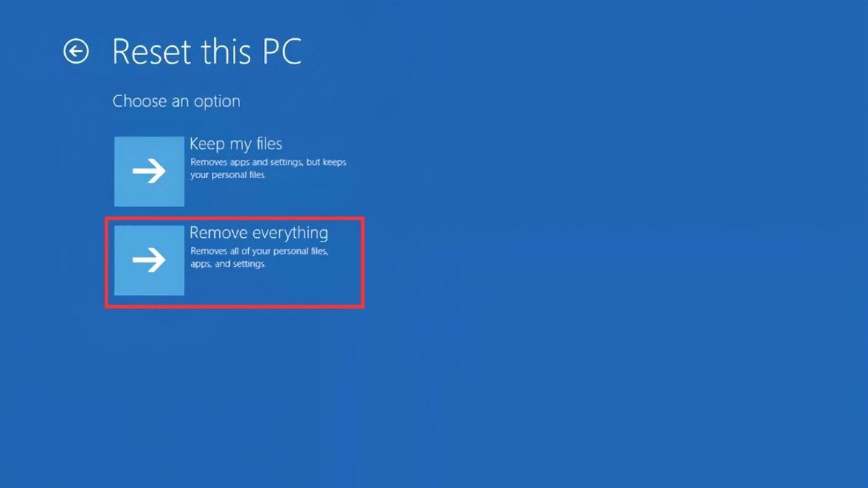Go back using the circled left arrow
The image size is (868, 488).
pos(76,51)
